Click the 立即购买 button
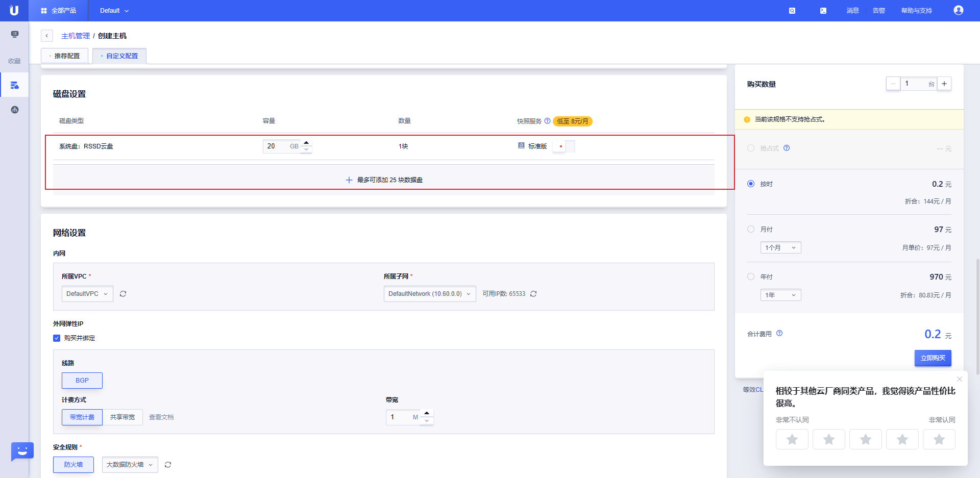The height and width of the screenshot is (478, 980). pyautogui.click(x=933, y=358)
